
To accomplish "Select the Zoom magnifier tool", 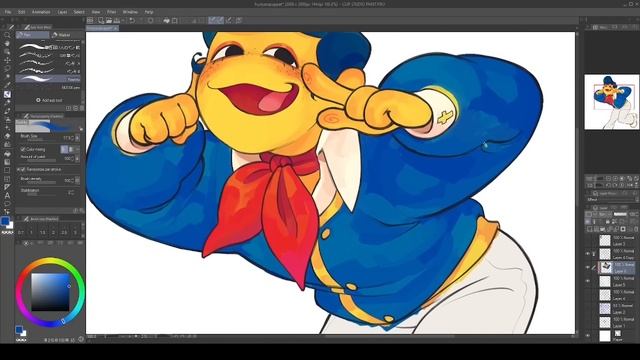I will [x=7, y=36].
